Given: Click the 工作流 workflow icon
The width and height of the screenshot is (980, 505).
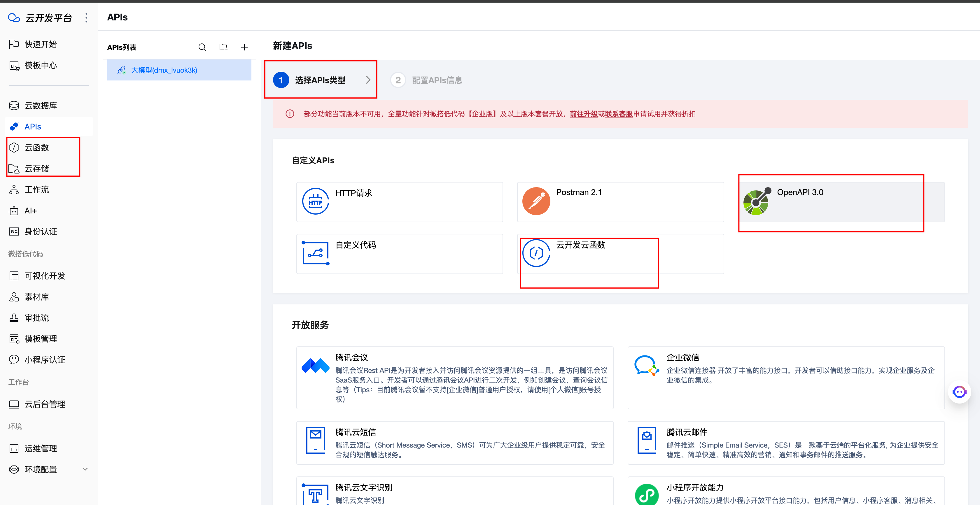Looking at the screenshot, I should click(x=14, y=190).
